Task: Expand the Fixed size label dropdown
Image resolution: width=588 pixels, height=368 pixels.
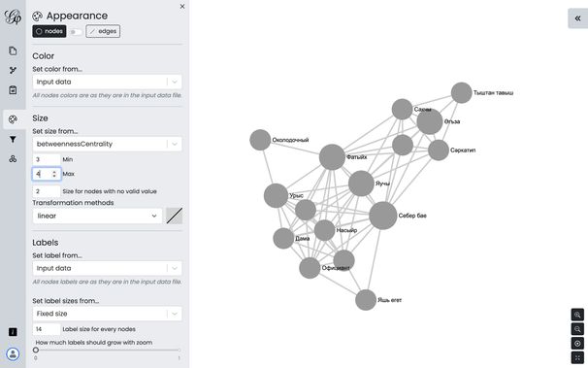Action: pos(108,314)
